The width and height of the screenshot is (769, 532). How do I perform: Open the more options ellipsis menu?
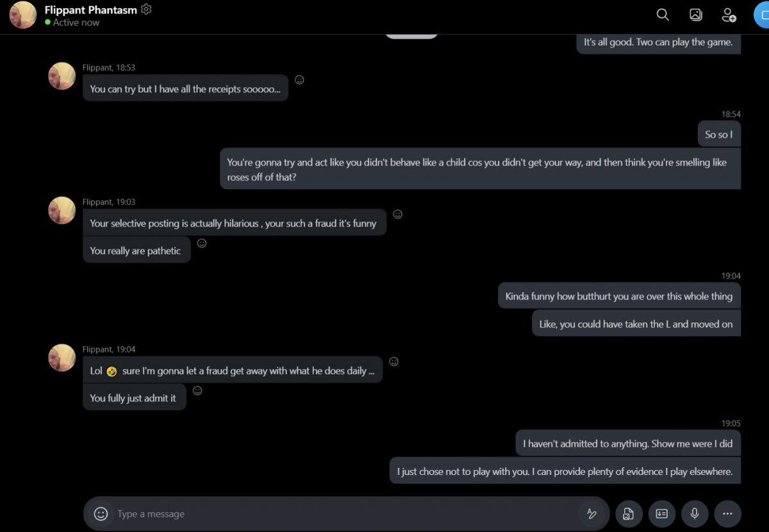(x=727, y=513)
